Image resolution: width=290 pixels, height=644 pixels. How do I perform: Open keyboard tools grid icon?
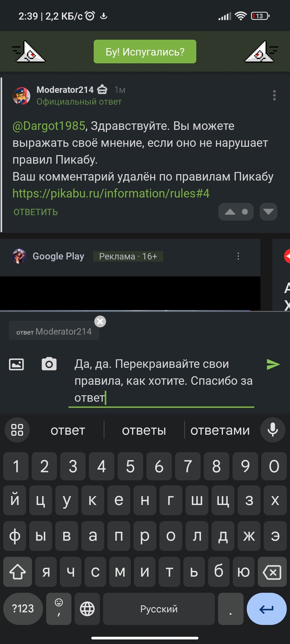pos(17,430)
